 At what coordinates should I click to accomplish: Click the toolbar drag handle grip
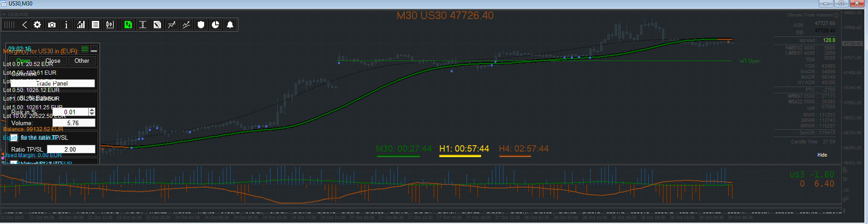(x=9, y=25)
